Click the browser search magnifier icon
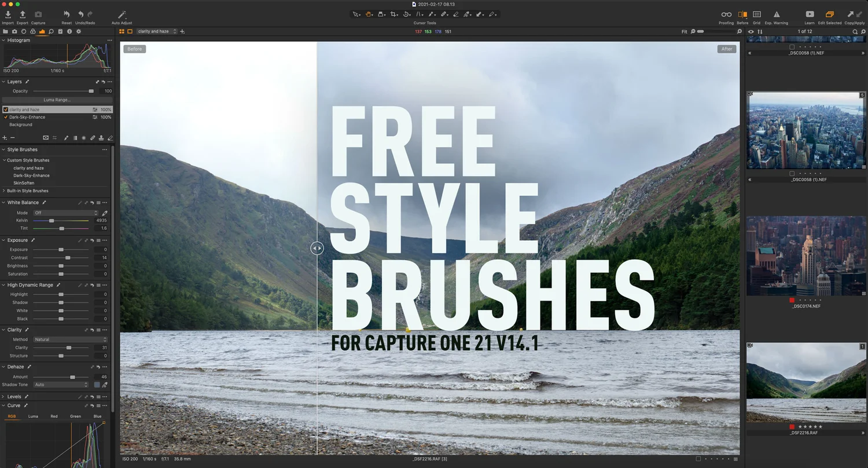The image size is (868, 468). point(855,32)
